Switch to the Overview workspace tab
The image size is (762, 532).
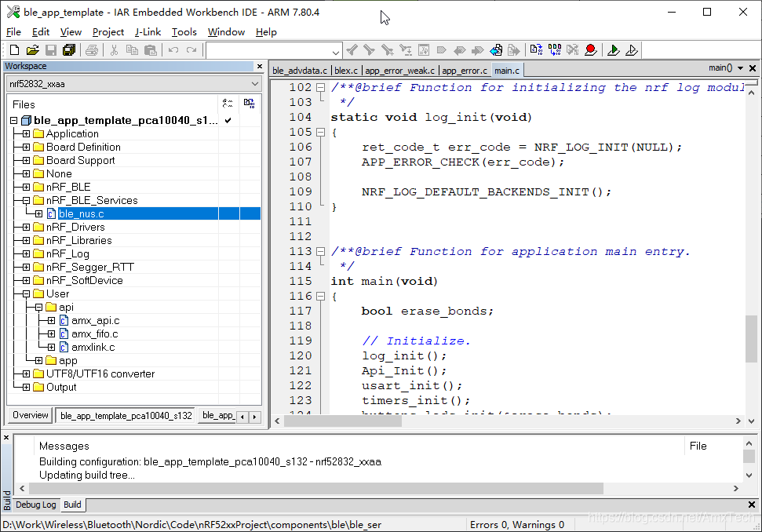pyautogui.click(x=30, y=415)
